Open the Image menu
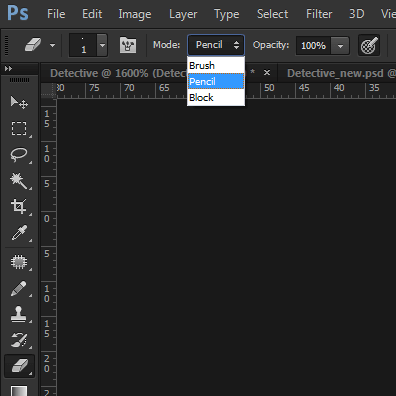The image size is (396, 396). pos(135,14)
